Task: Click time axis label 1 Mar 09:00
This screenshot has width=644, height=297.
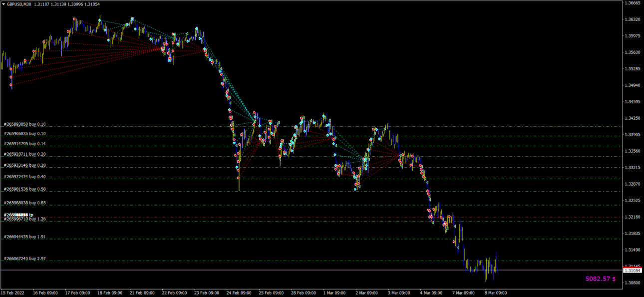Action: click(335, 293)
